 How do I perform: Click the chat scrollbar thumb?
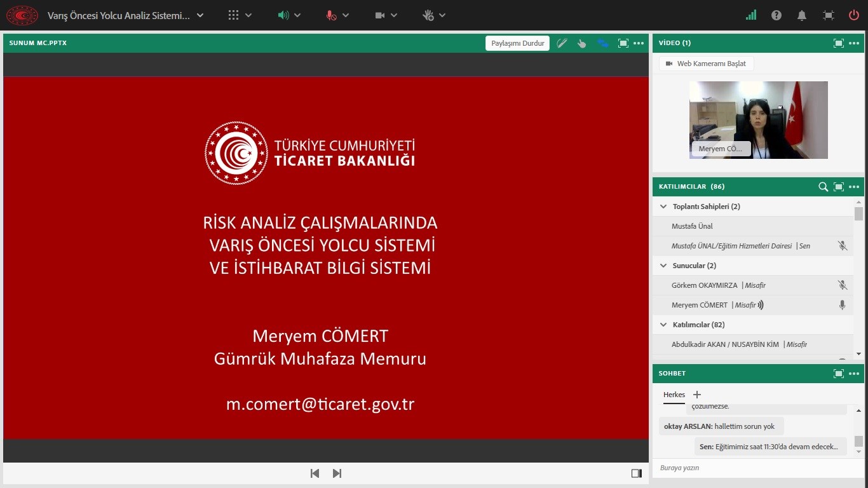(859, 441)
